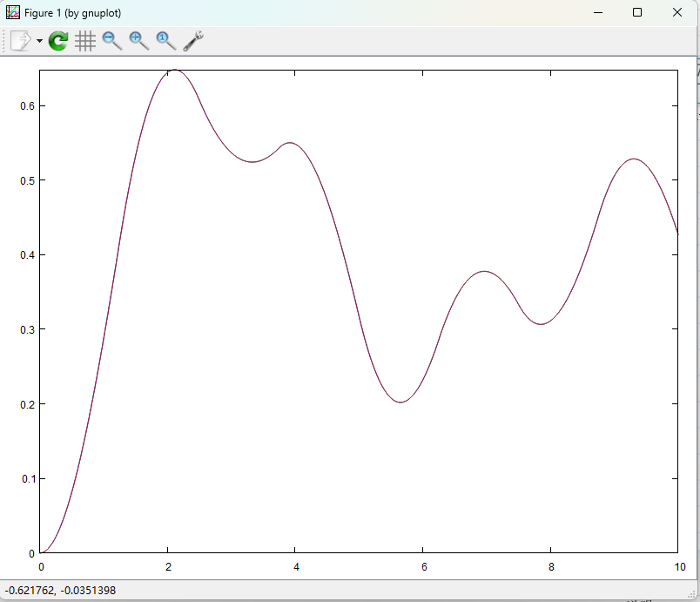Click the toolbar drag handle at left edge

coord(5,41)
